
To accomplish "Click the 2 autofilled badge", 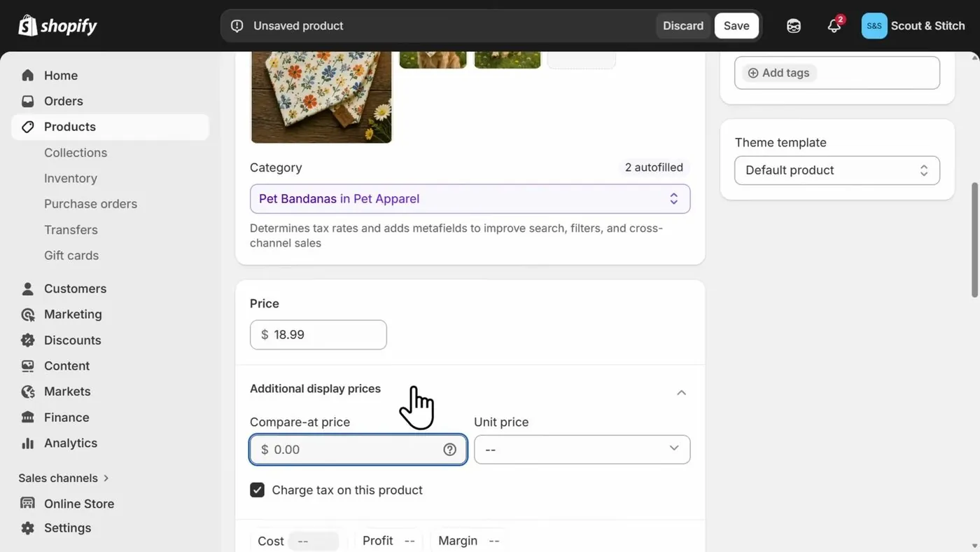I will 654,167.
